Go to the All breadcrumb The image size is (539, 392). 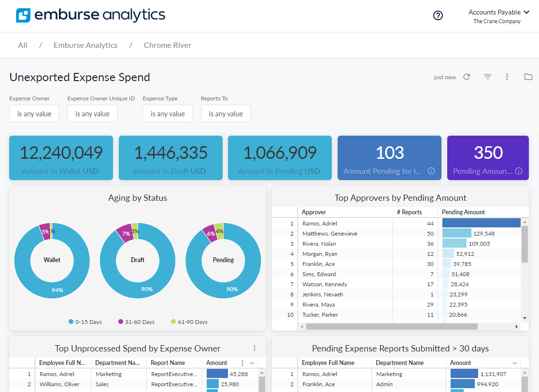(23, 45)
